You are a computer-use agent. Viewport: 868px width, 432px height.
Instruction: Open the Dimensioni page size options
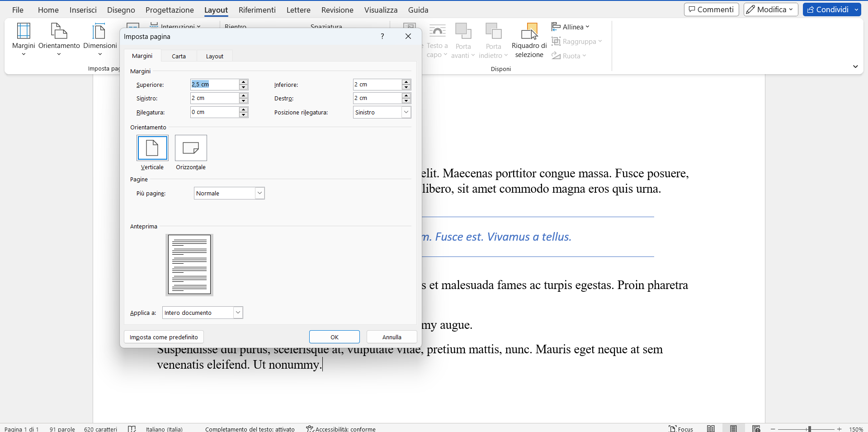(100, 38)
